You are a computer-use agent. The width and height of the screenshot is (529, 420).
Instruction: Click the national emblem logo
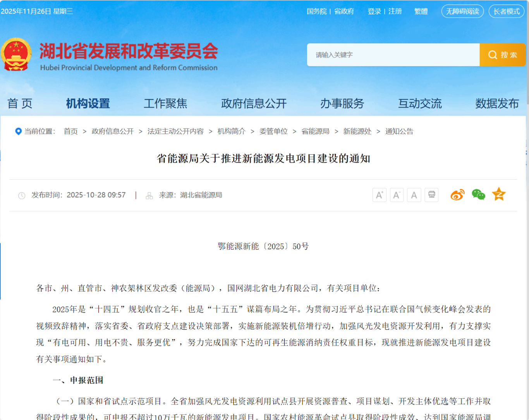point(17,54)
